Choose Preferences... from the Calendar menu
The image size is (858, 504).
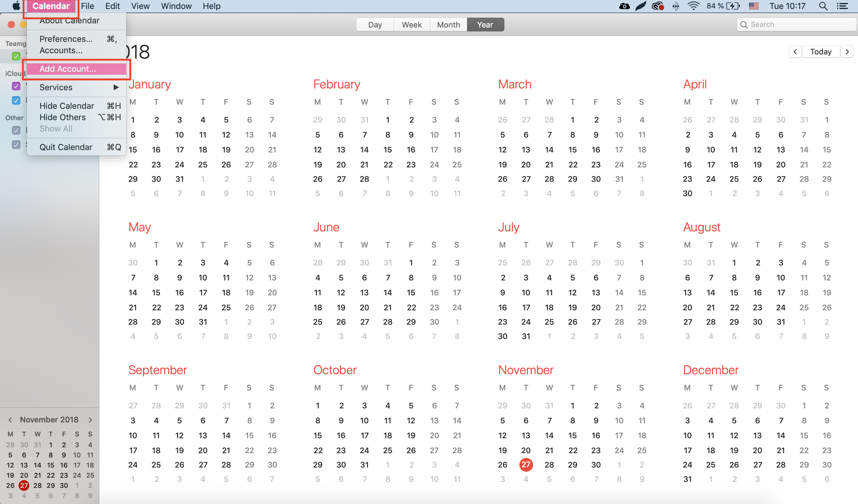66,39
